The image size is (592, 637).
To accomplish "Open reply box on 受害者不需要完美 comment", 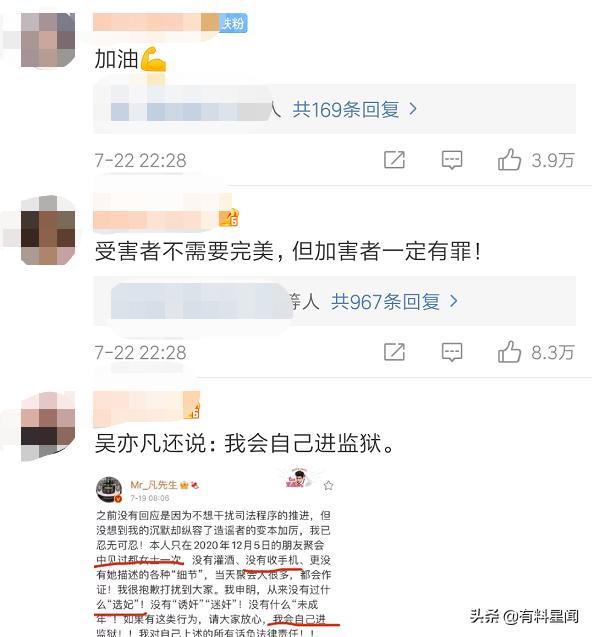I will pos(452,352).
